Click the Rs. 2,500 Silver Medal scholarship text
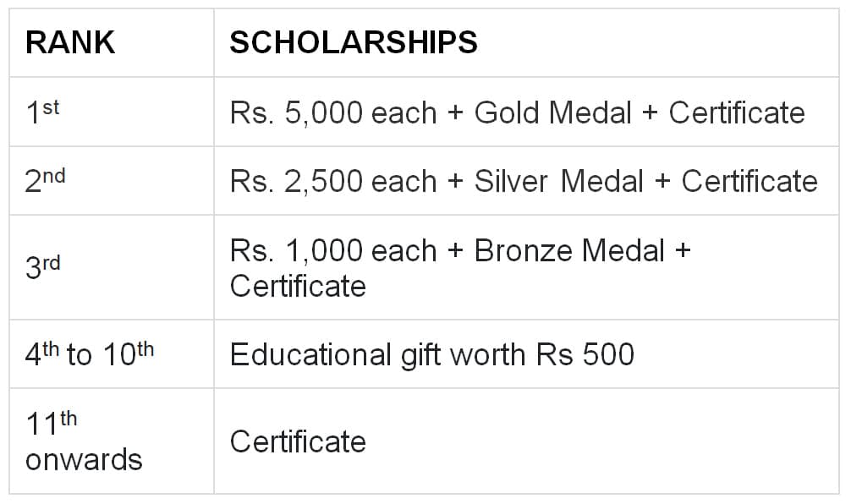The width and height of the screenshot is (851, 504). tap(524, 181)
